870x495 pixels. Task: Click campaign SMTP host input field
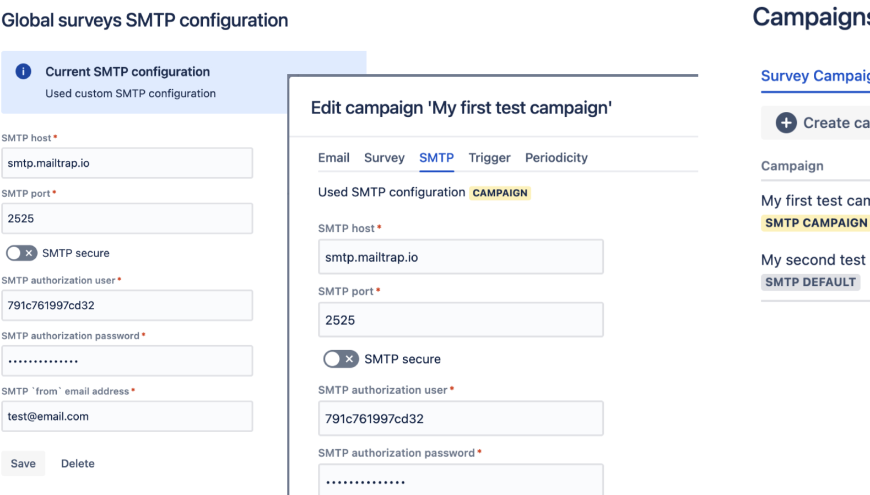(x=460, y=257)
